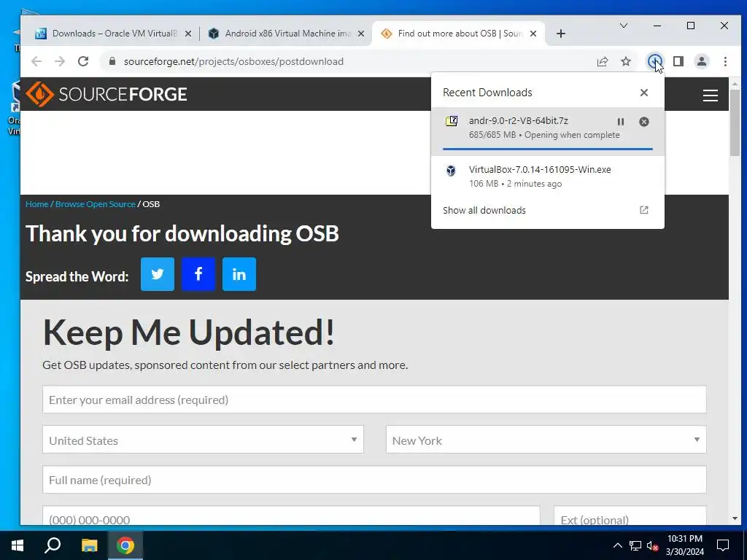Open the taskbar clock showing 10:31 PM
Image resolution: width=747 pixels, height=560 pixels.
tap(684, 545)
